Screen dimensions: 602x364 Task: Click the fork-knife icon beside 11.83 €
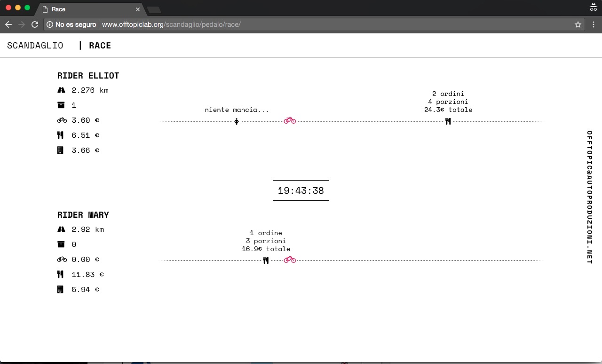pos(60,275)
